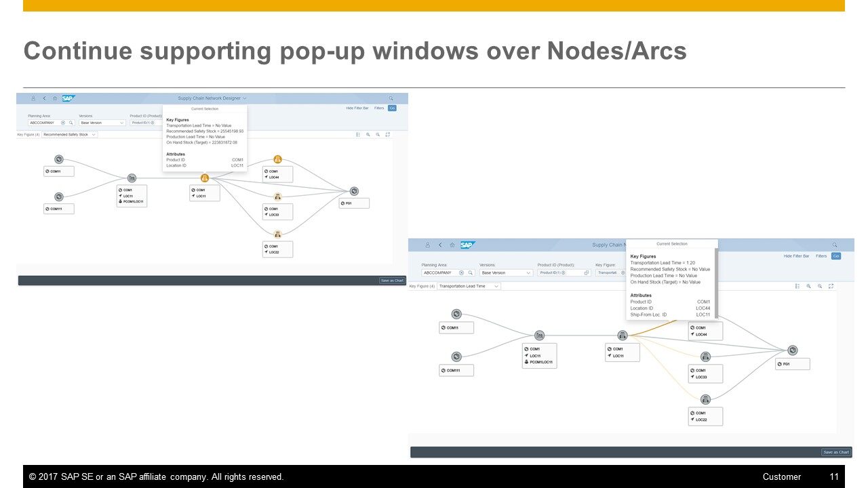Click Save as Chart in the lower-right footer
Image resolution: width=868 pixels, height=488 pixels.
click(x=836, y=452)
